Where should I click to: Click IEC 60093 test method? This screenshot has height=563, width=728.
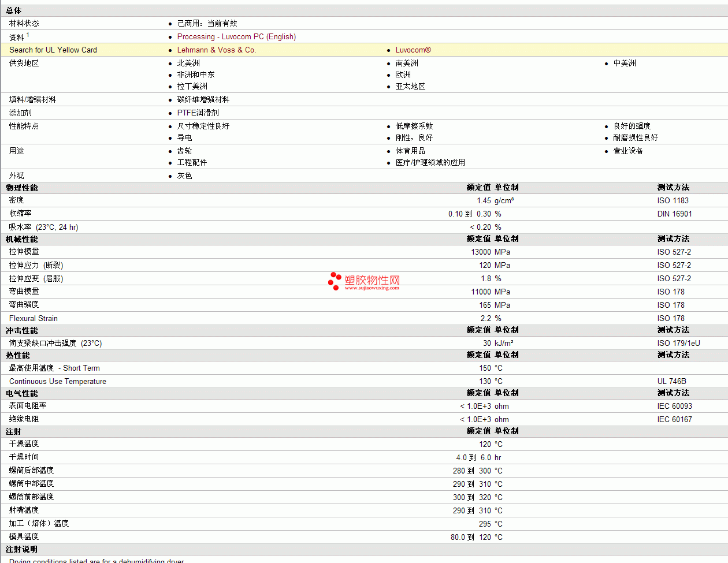(674, 406)
